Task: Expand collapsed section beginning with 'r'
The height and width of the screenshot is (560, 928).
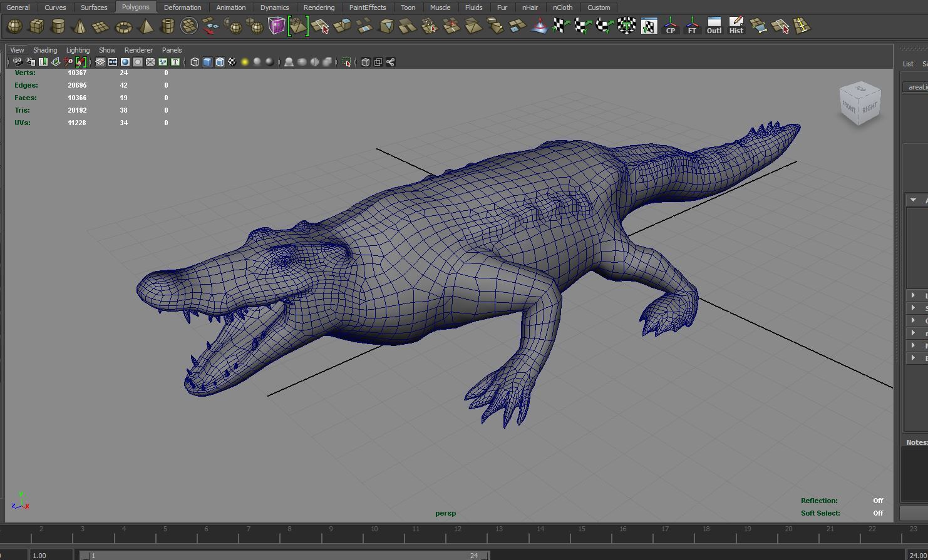Action: pos(914,333)
